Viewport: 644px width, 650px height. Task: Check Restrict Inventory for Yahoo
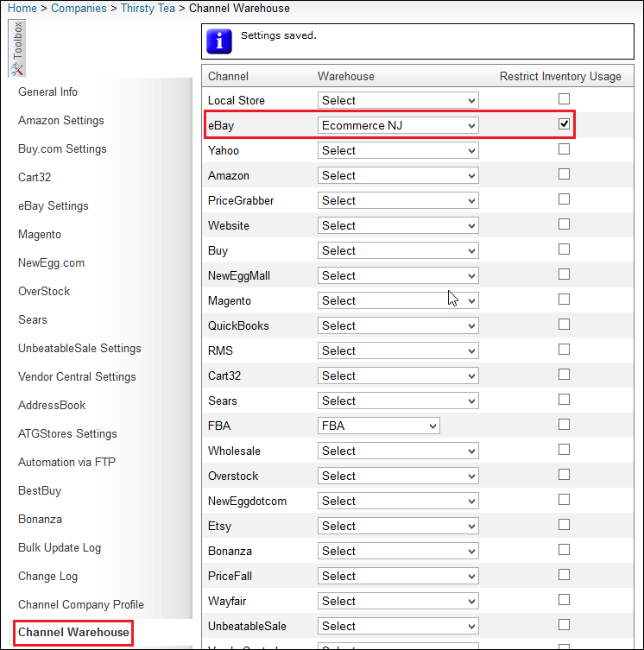click(564, 148)
